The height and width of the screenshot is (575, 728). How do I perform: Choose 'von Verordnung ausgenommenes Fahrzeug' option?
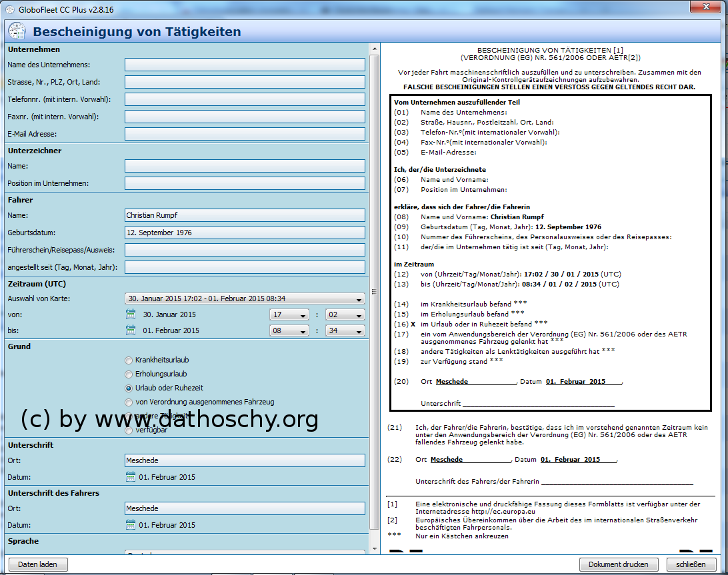click(x=129, y=402)
